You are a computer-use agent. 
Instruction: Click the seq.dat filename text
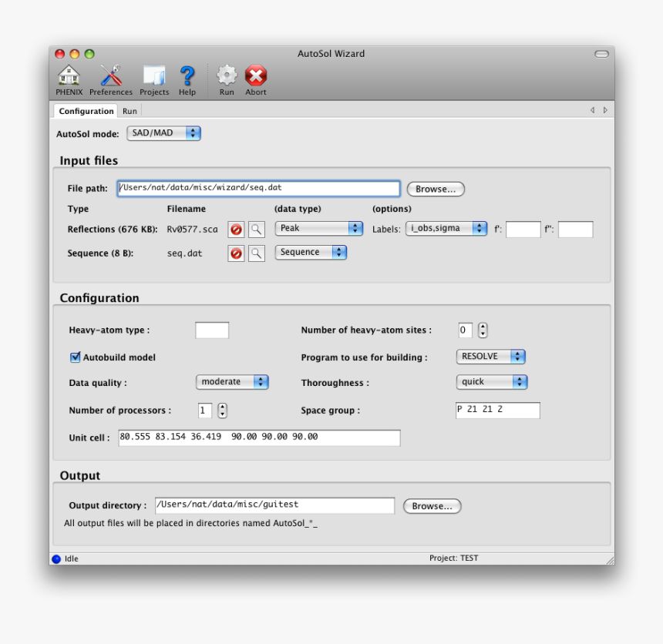[x=185, y=253]
